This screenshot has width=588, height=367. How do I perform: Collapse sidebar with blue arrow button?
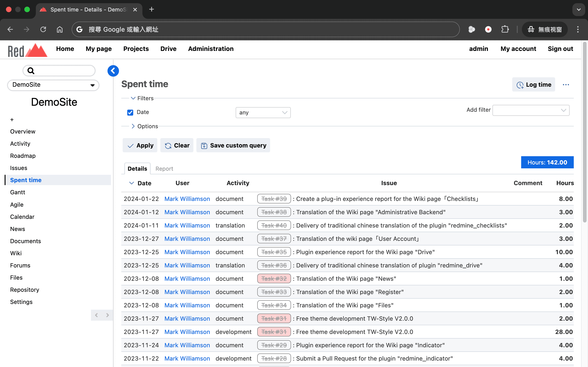tap(113, 71)
